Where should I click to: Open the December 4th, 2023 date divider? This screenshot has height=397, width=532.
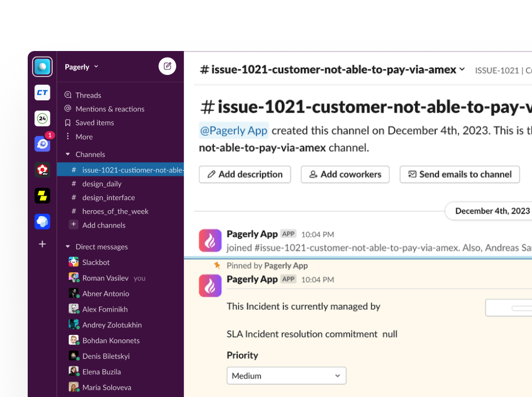coord(489,211)
